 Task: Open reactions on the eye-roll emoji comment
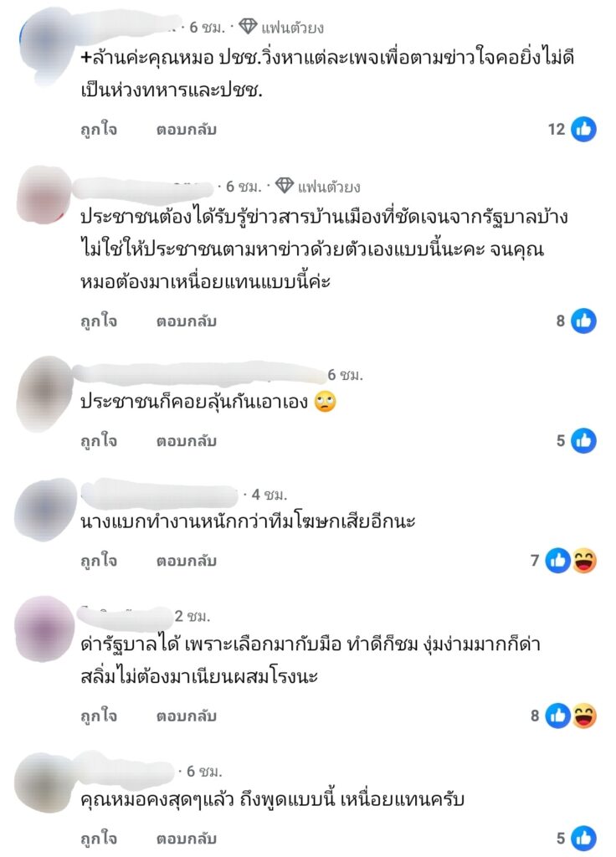coord(583,440)
